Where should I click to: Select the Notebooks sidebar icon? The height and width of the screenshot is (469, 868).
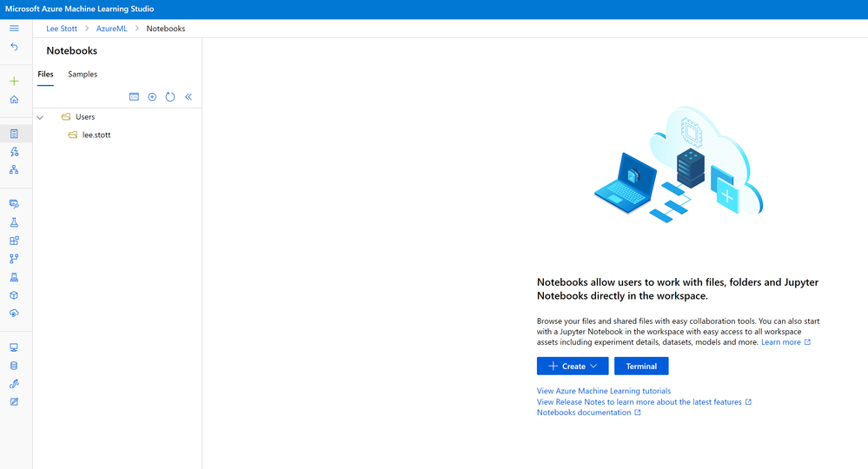14,134
